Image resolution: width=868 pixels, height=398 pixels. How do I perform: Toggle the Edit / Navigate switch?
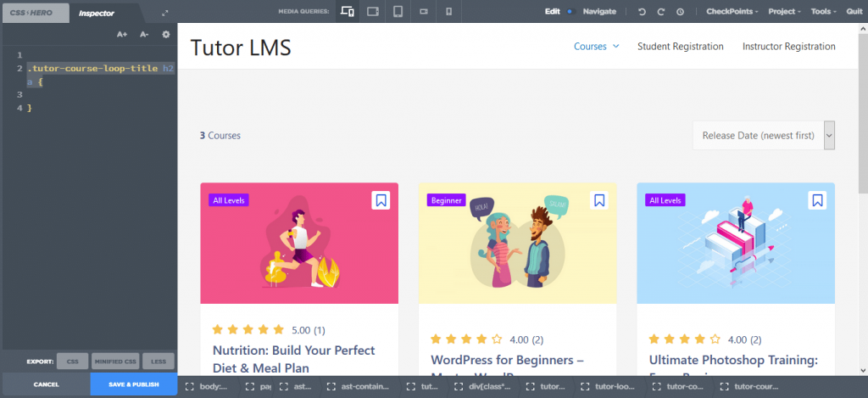pos(571,12)
